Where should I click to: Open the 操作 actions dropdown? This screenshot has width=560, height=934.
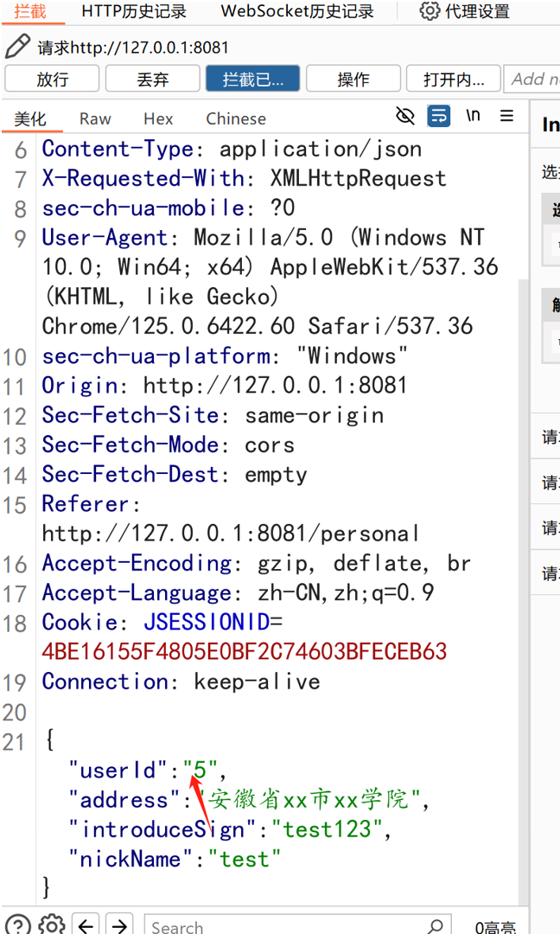click(x=353, y=79)
